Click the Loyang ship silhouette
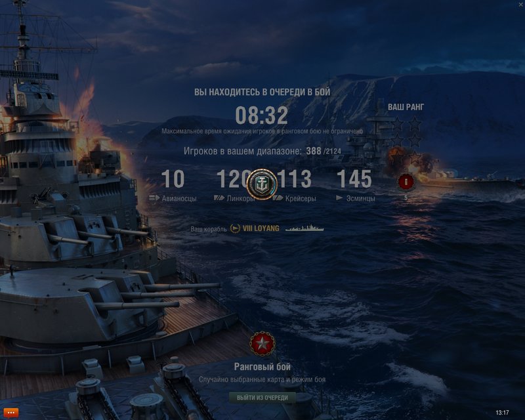525x420 pixels. coord(304,228)
